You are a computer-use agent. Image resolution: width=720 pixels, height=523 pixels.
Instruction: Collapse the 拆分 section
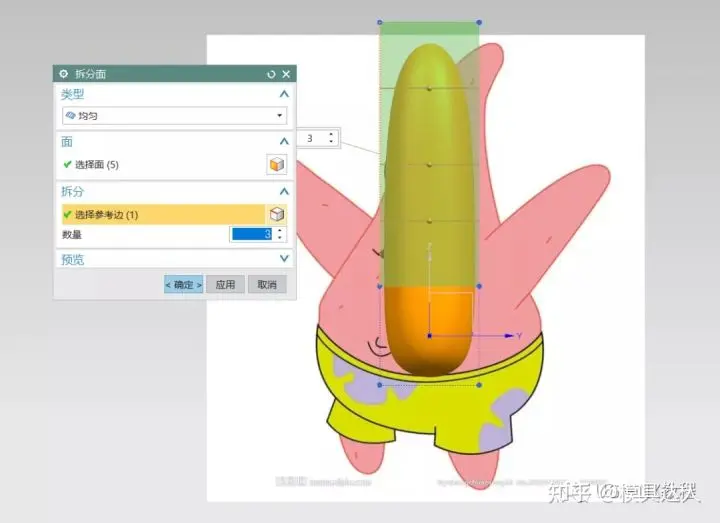[284, 191]
